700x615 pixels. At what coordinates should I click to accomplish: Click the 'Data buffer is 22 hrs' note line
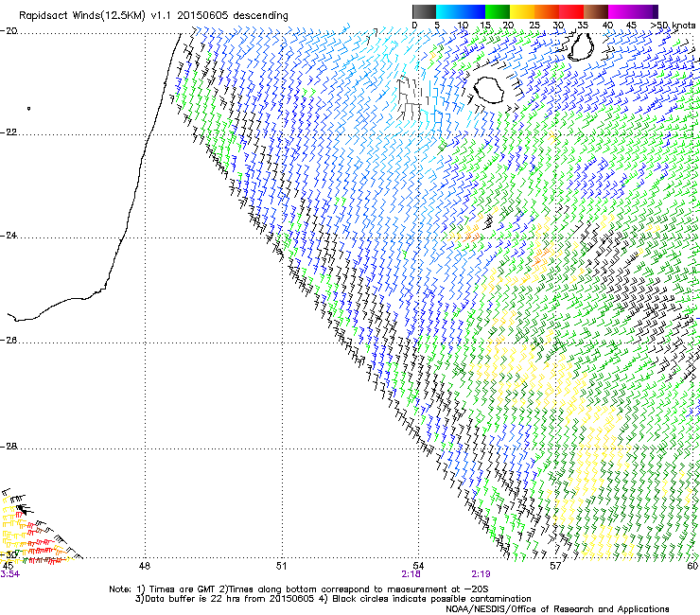pyautogui.click(x=333, y=599)
